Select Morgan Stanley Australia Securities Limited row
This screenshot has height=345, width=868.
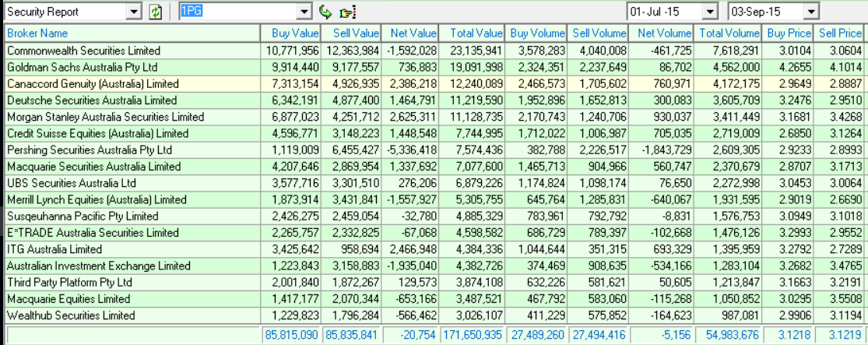click(434, 117)
